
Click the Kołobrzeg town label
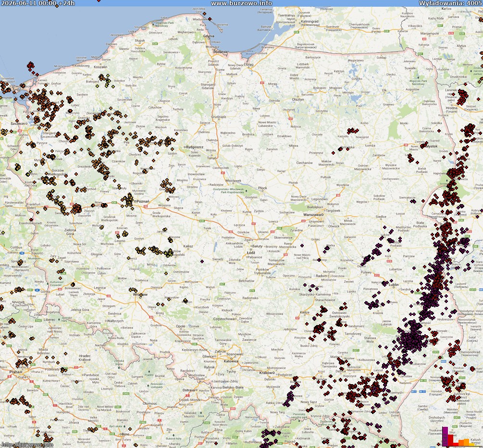82,65
